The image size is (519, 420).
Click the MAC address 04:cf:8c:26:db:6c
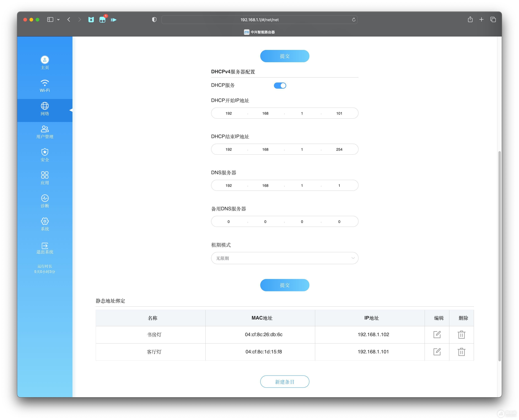coord(264,335)
